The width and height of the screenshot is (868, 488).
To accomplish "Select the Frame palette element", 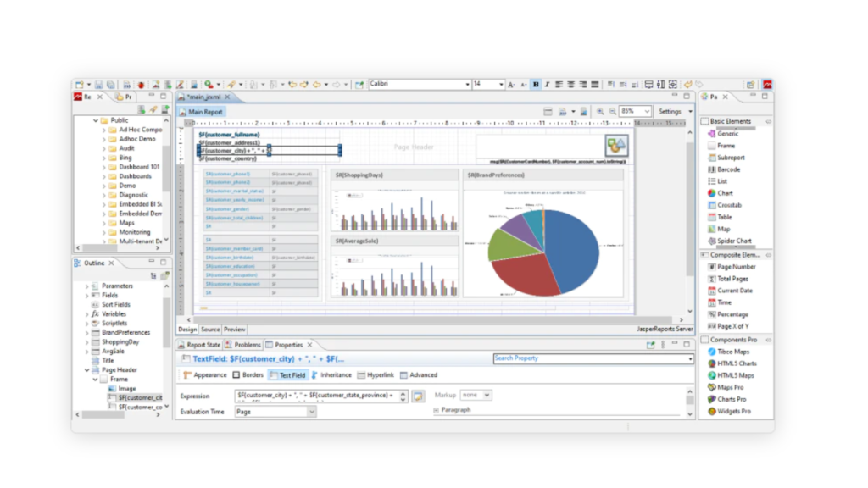I will click(722, 146).
